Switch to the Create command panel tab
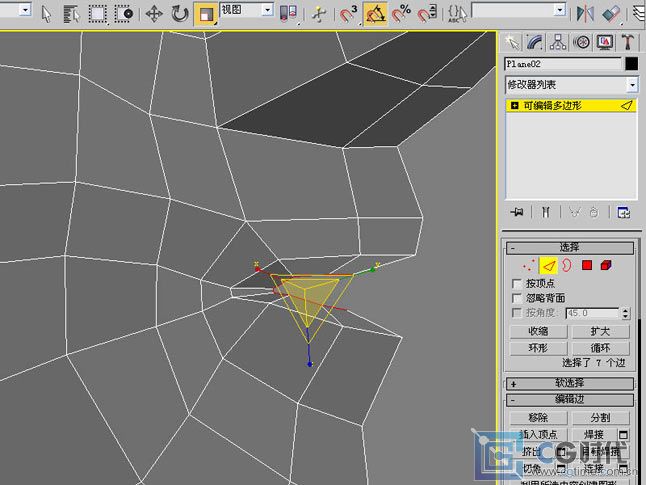 tap(512, 42)
